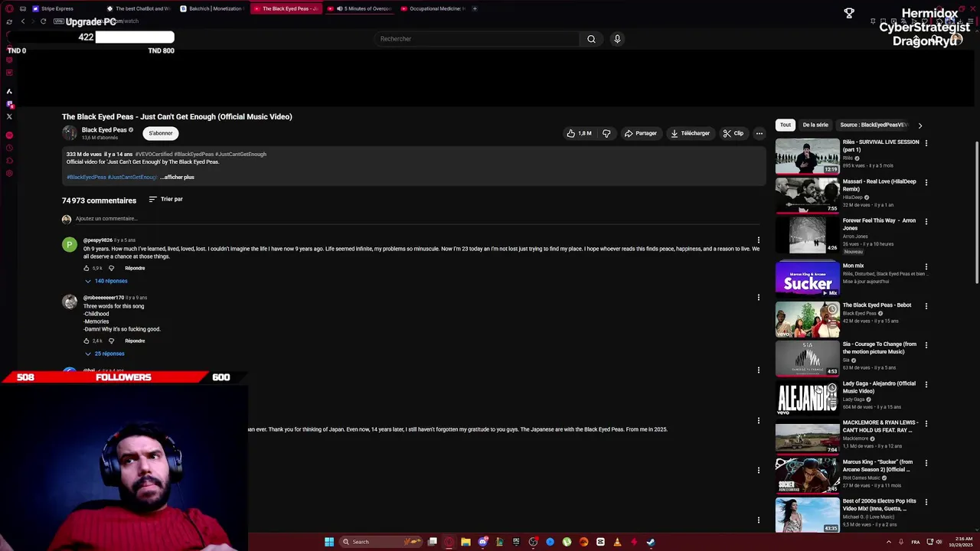
Task: Open Marcus King Sucker video title
Action: click(877, 466)
